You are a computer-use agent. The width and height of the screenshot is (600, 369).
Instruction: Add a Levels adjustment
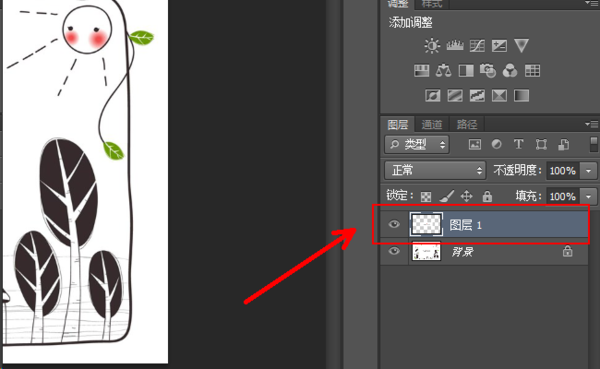click(455, 46)
